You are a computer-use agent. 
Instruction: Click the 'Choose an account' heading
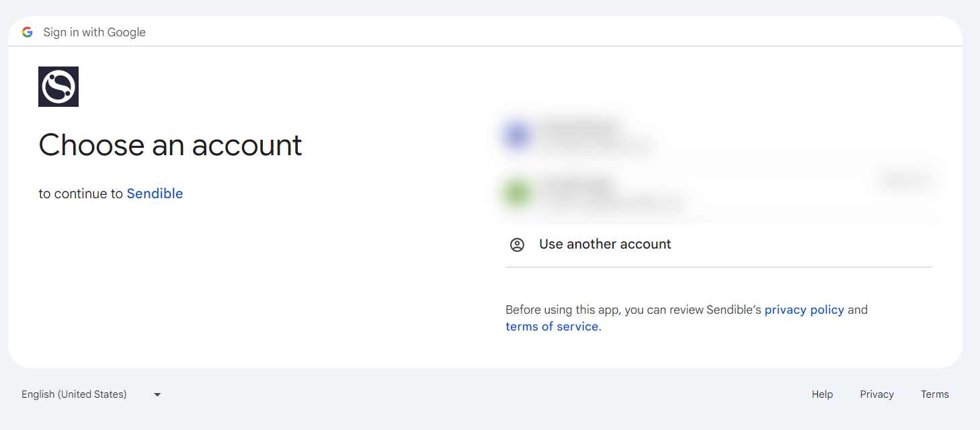(x=170, y=145)
